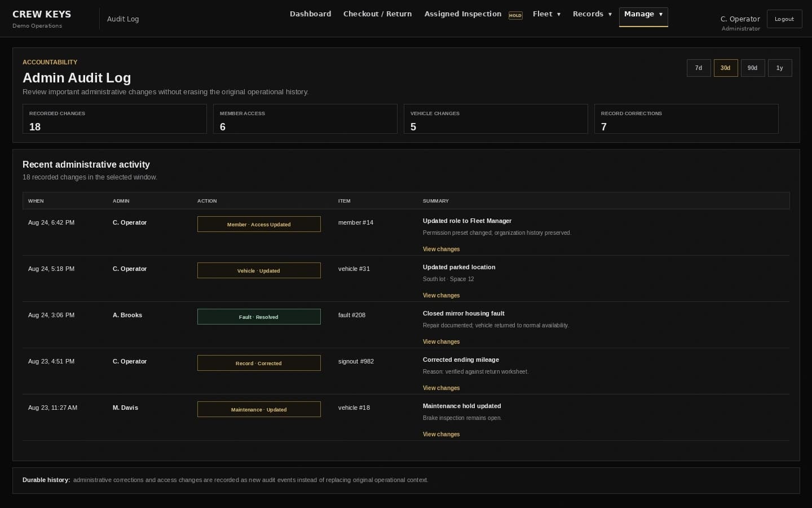Click item signout #982
The height and width of the screenshot is (508, 812).
pos(356,361)
